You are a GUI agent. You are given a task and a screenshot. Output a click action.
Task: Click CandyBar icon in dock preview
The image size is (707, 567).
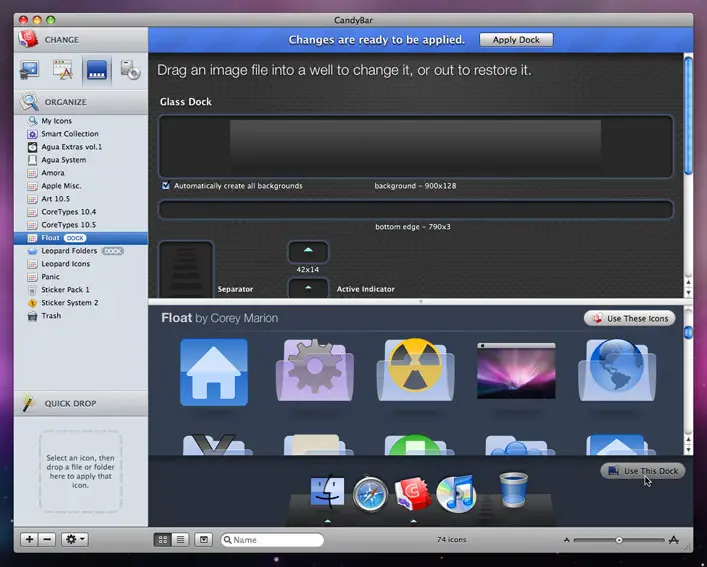(413, 493)
